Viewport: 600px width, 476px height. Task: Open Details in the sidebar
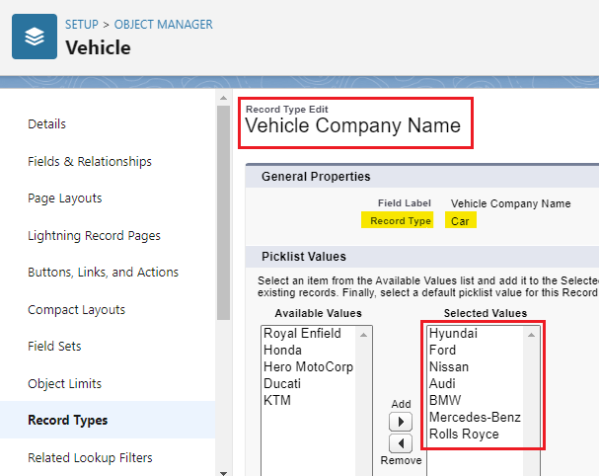click(47, 124)
